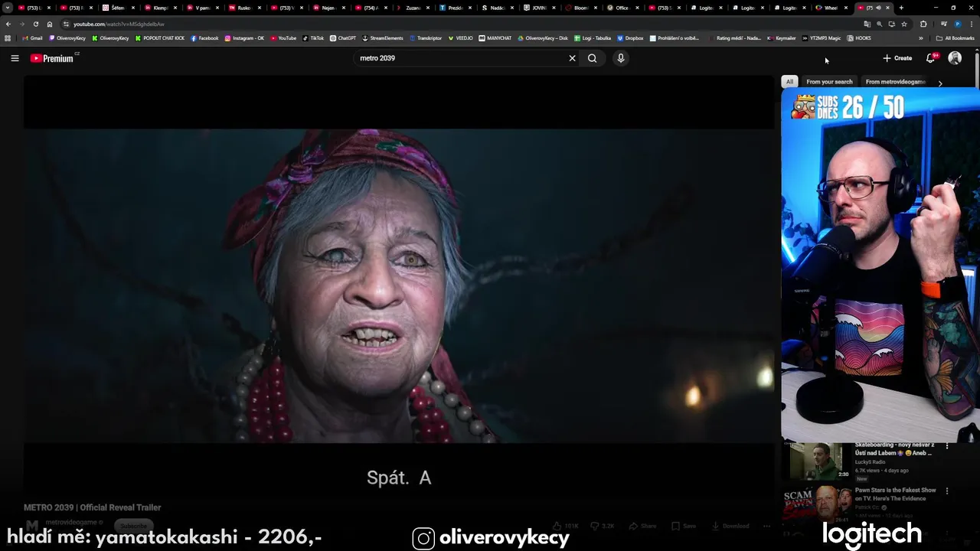
Task: Open the apps grid in bookmarks bar
Action: 8,38
